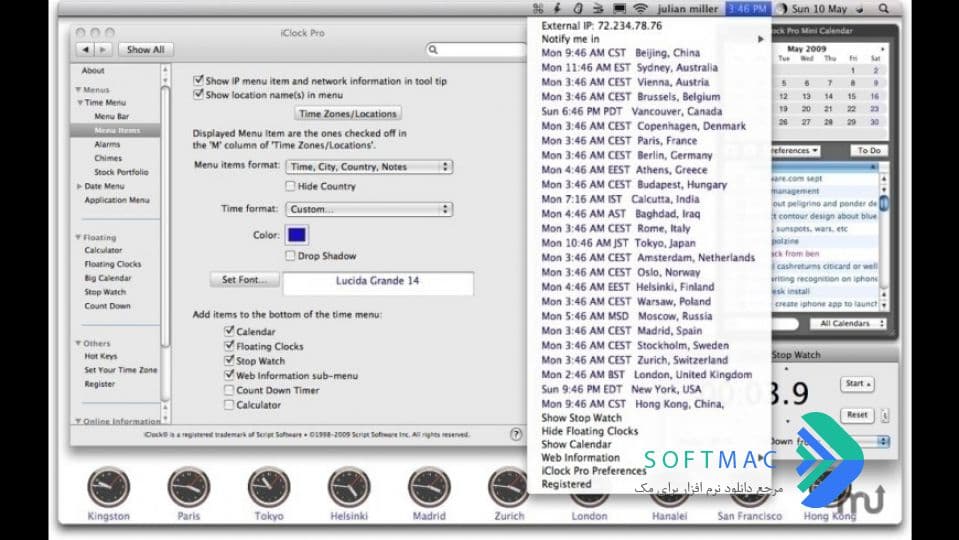The height and width of the screenshot is (540, 959).
Task: Open Spotlight search magnifier in menu bar
Action: (x=884, y=9)
